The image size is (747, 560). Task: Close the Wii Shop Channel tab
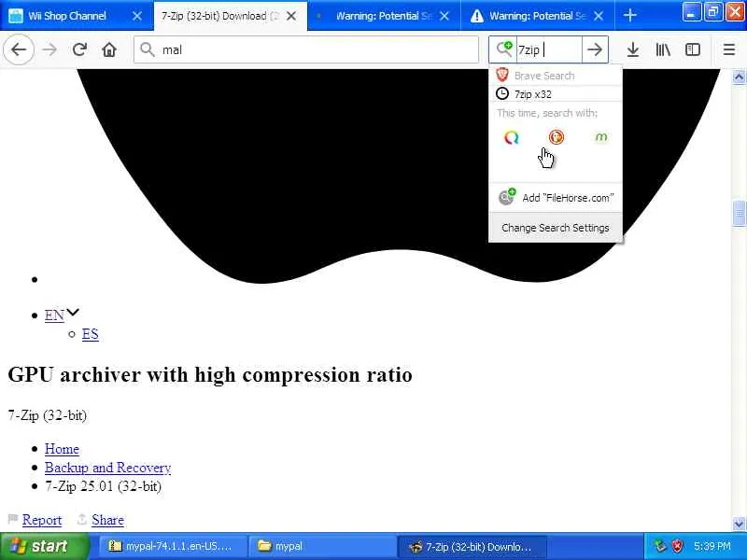coord(137,16)
